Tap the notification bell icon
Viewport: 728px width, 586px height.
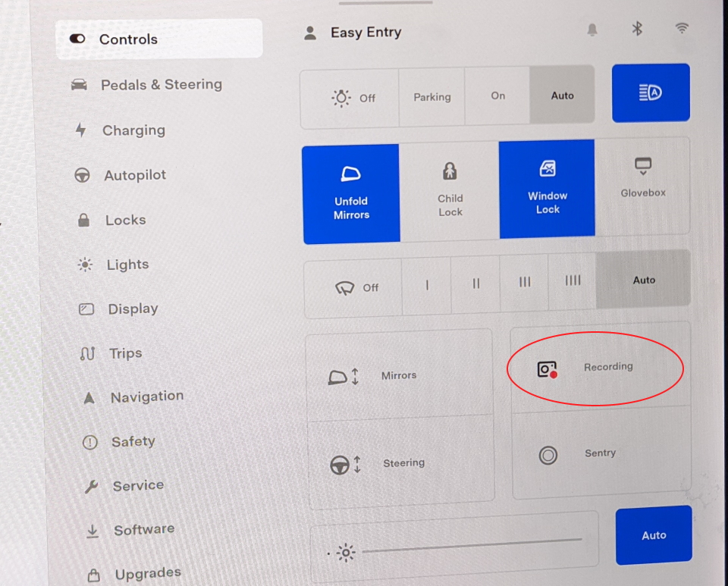(592, 30)
